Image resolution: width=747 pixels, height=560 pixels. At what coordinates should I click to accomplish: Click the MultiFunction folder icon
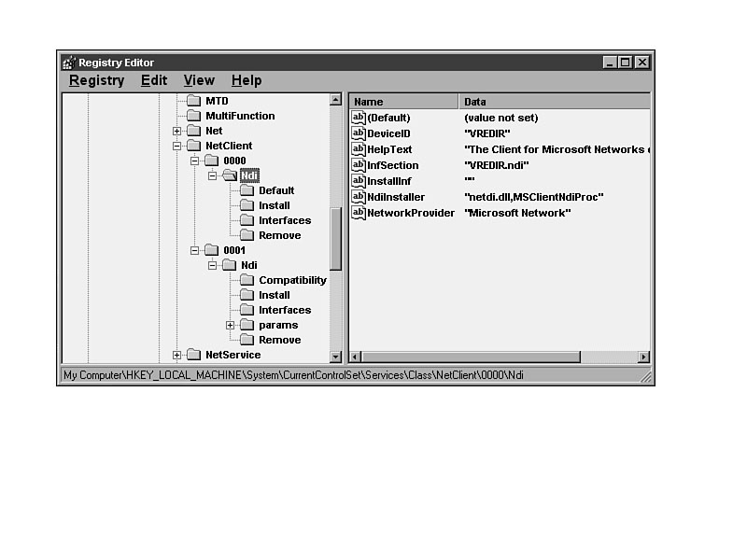tap(193, 116)
